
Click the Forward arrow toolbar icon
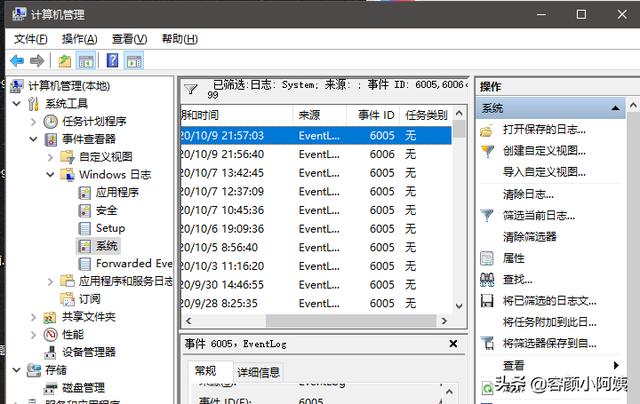click(x=37, y=61)
